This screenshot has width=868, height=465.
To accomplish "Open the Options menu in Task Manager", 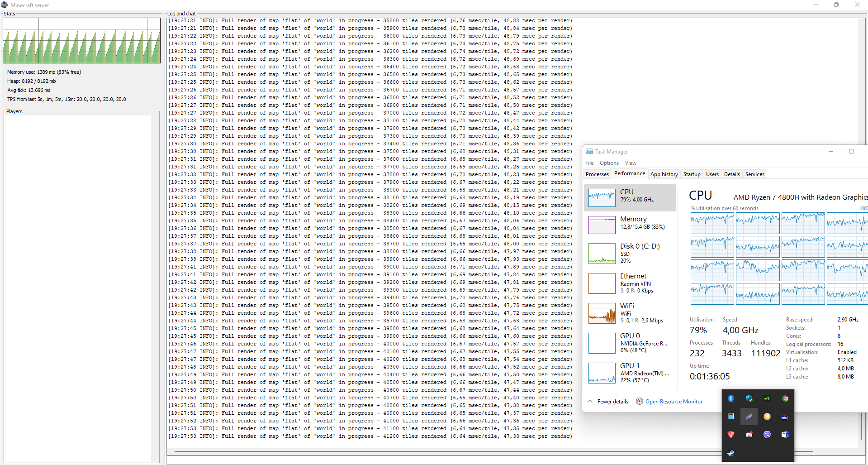I will coord(609,163).
